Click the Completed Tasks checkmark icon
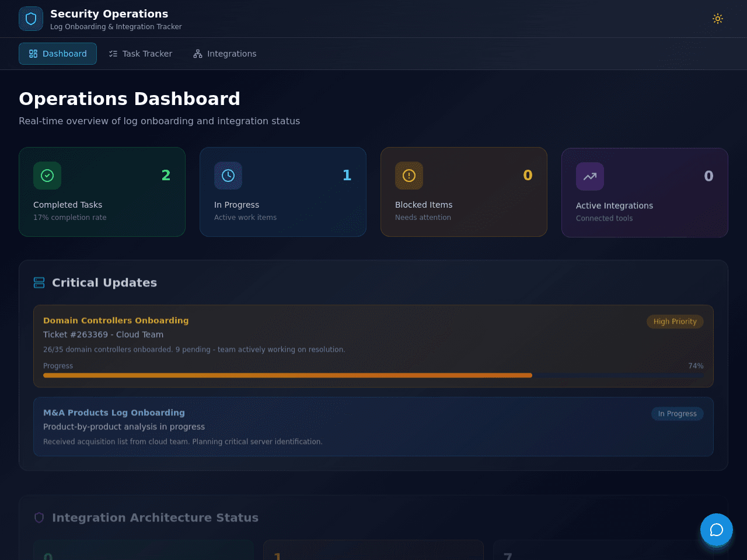This screenshot has height=560, width=747. pos(47,176)
